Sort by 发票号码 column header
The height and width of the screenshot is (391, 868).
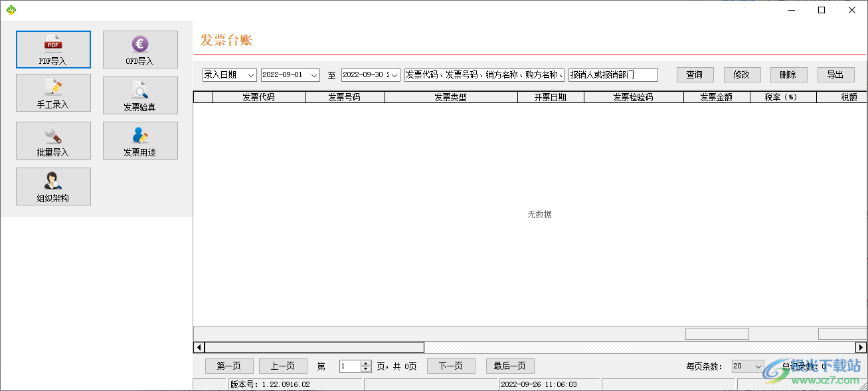pyautogui.click(x=345, y=97)
